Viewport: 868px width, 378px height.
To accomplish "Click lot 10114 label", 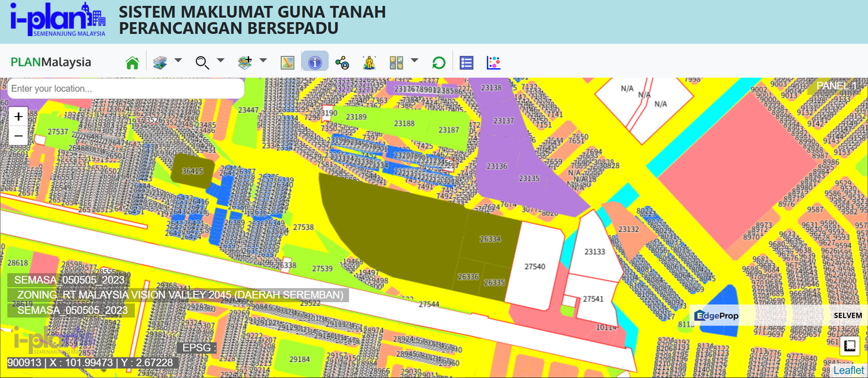I will point(606,327).
